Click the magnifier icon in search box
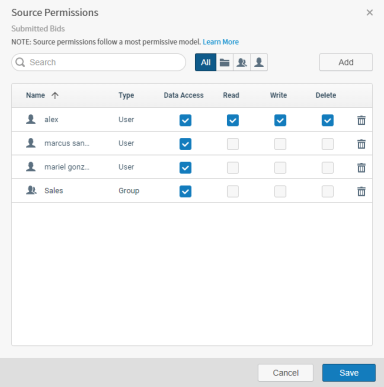384x387 pixels. [20, 62]
